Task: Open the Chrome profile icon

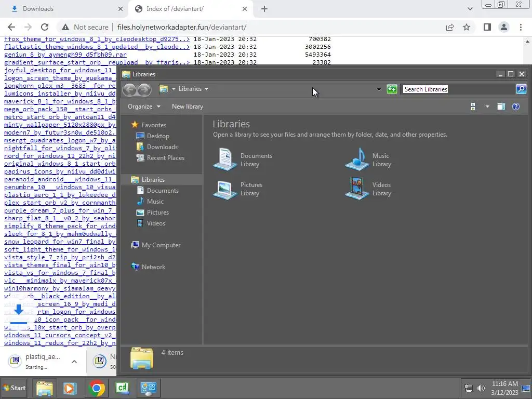Action: [504, 27]
